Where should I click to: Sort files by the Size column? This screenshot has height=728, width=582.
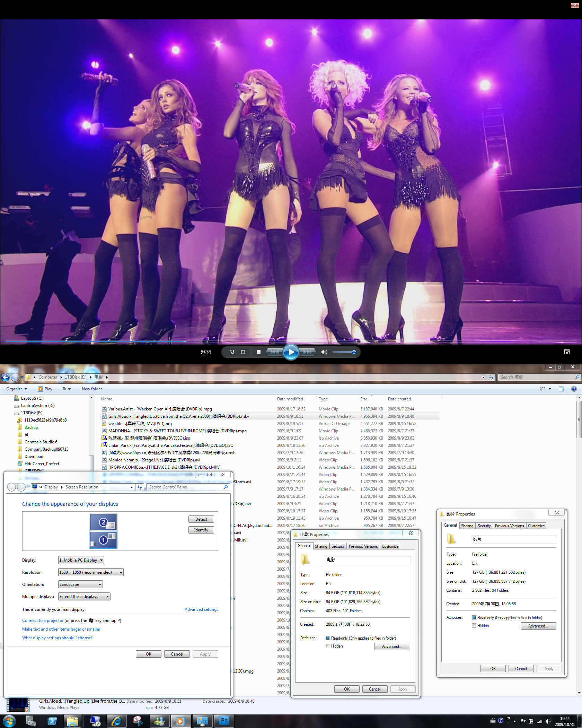click(372, 399)
